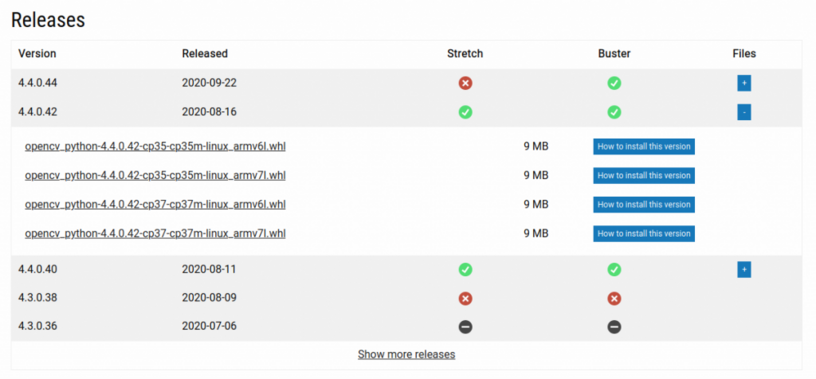Show more releases

coord(406,355)
